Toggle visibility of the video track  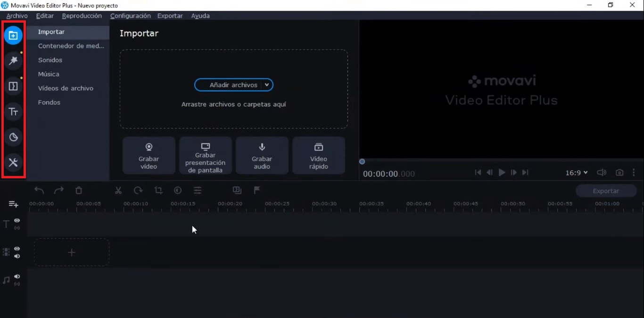pyautogui.click(x=17, y=249)
